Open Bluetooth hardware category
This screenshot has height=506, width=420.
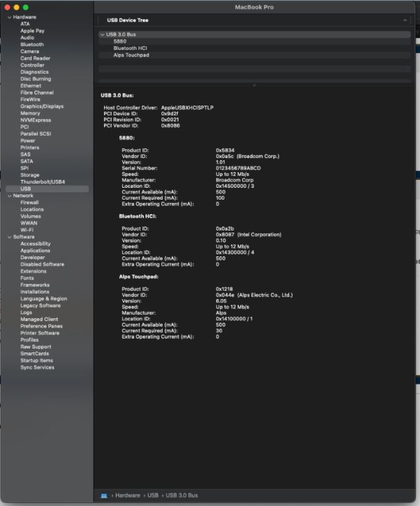coord(32,45)
